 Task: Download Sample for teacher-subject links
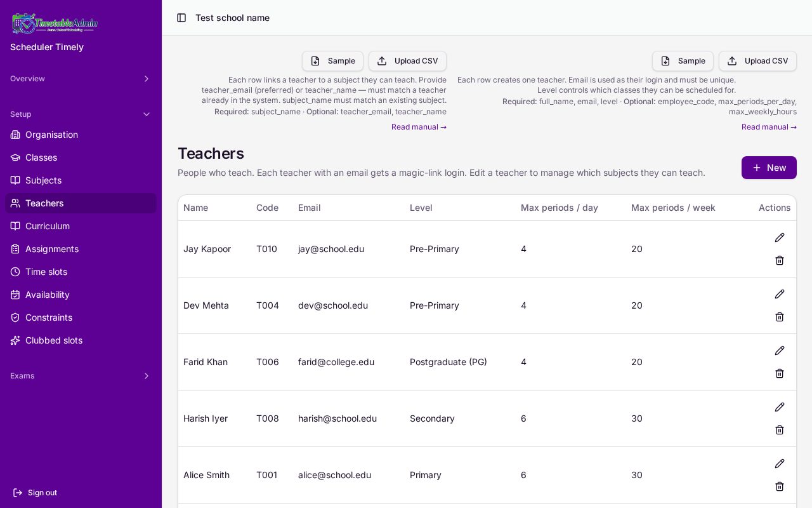point(332,61)
